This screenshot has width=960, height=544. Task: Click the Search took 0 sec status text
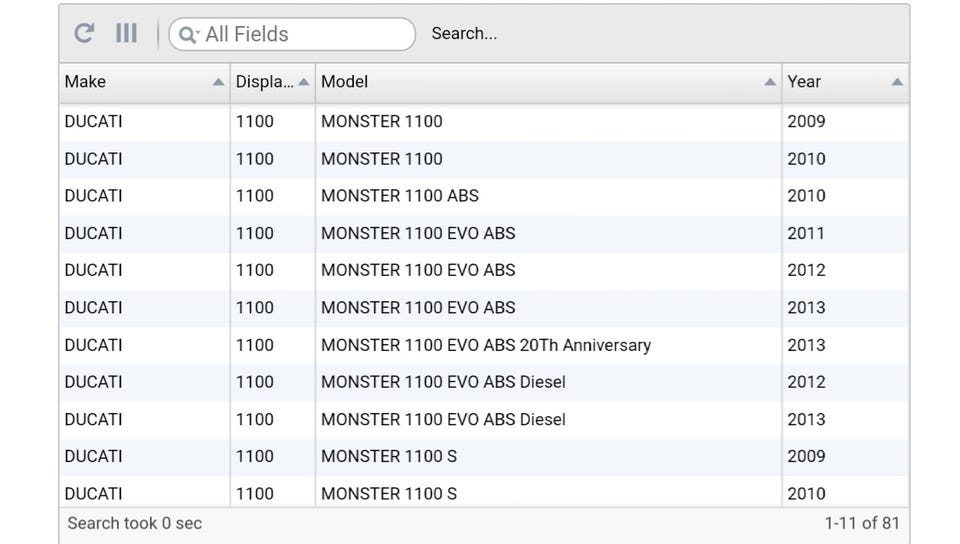pos(134,523)
